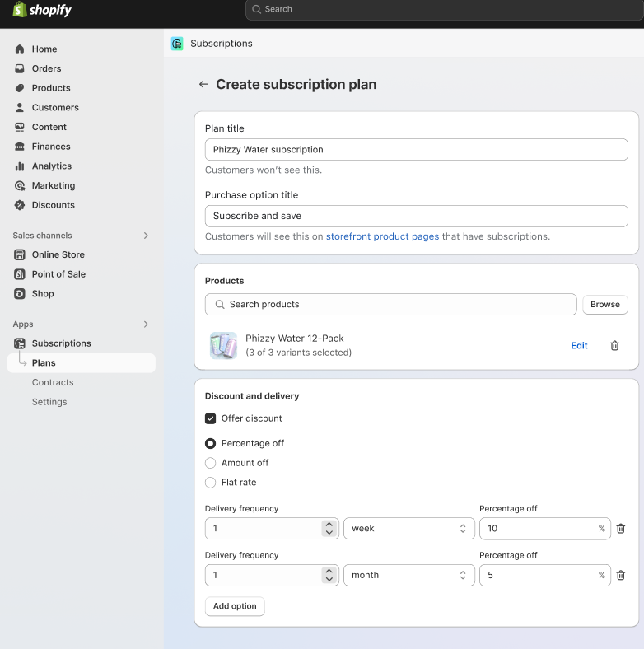
Task: Delete Phizzy Water 12-Pack with trash icon
Action: coord(614,346)
